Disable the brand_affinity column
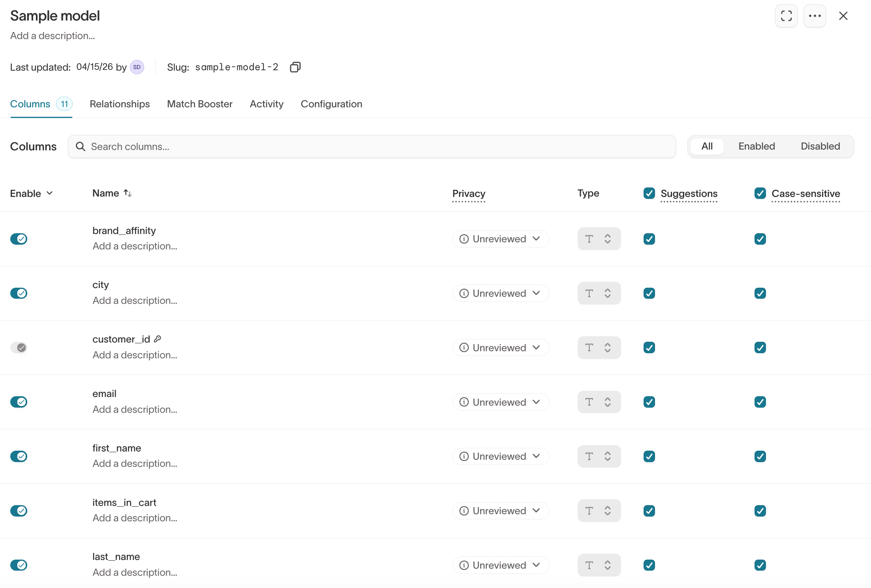The width and height of the screenshot is (871, 588). pyautogui.click(x=19, y=239)
